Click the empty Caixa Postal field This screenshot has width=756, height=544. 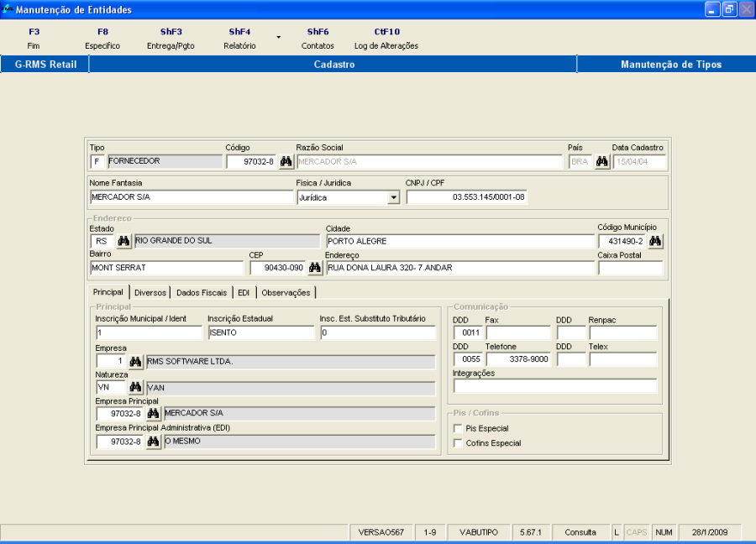[x=631, y=268]
